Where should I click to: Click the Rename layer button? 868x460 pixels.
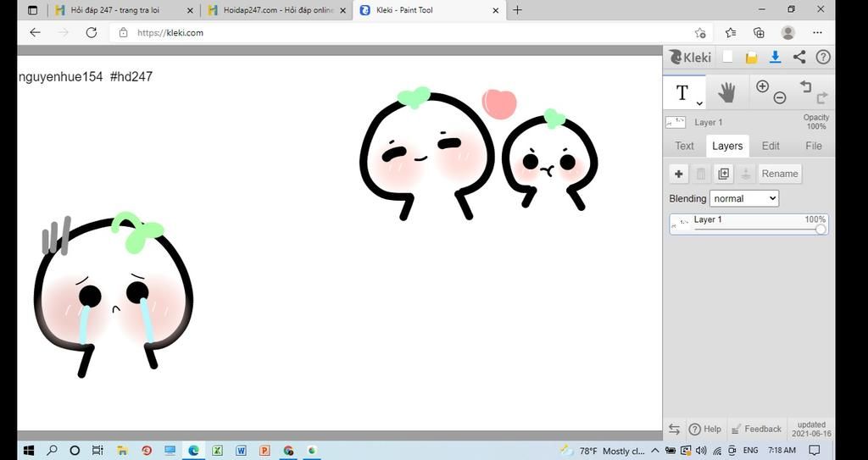click(x=780, y=174)
